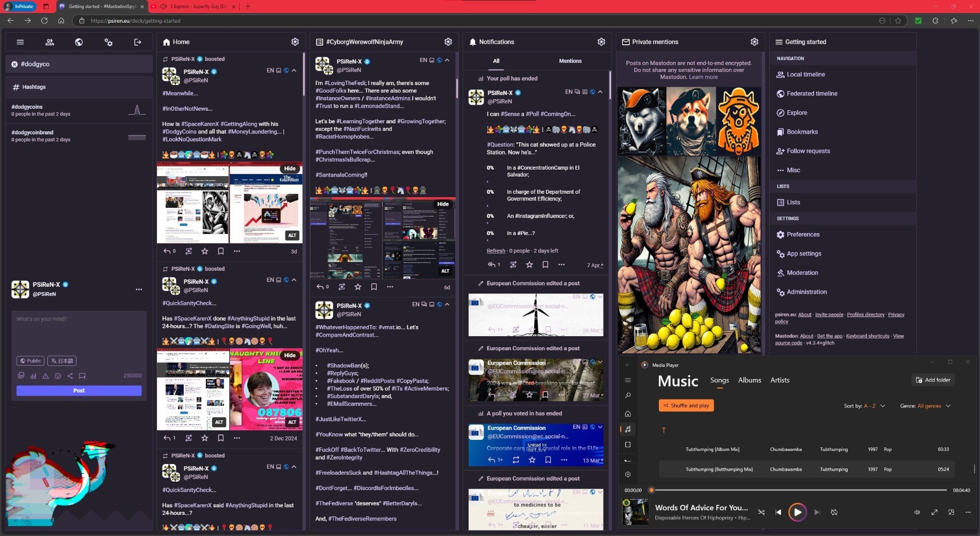
Task: Switch to Albums tab in Media Player
Action: (749, 380)
